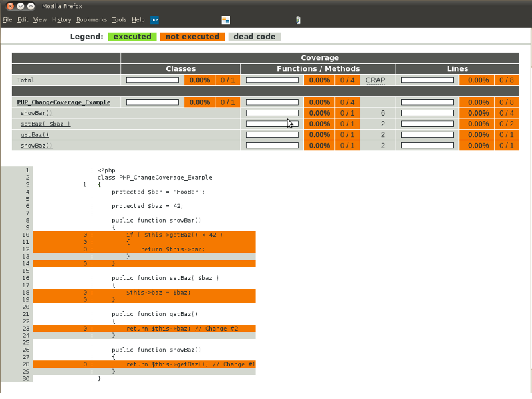
Task: Click the IBM icon in the menu bar
Action: (154, 19)
